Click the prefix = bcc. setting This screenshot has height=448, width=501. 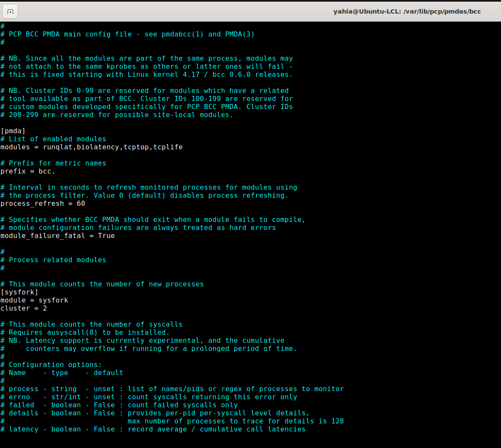coord(28,171)
